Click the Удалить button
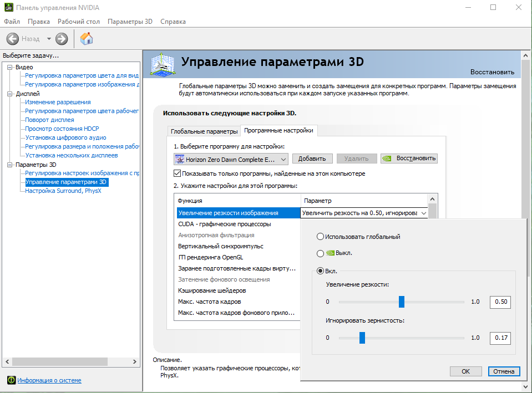This screenshot has width=532, height=393. tap(356, 159)
